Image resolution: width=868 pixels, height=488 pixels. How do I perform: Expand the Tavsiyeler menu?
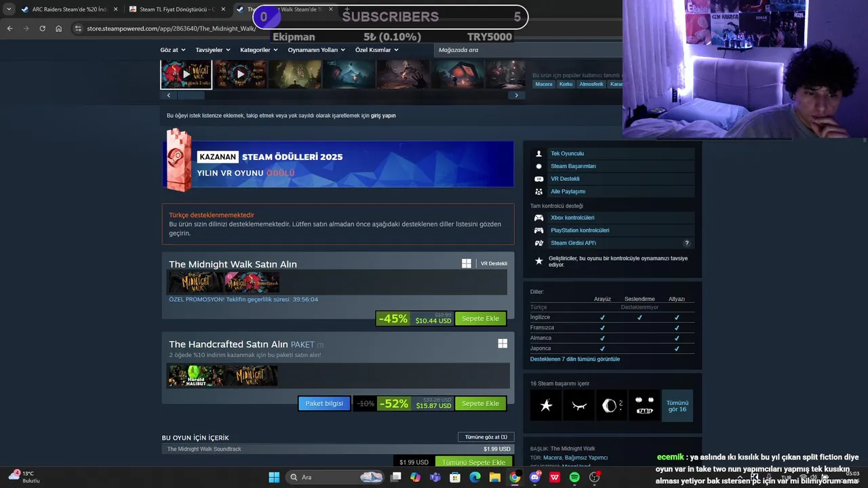(x=213, y=49)
